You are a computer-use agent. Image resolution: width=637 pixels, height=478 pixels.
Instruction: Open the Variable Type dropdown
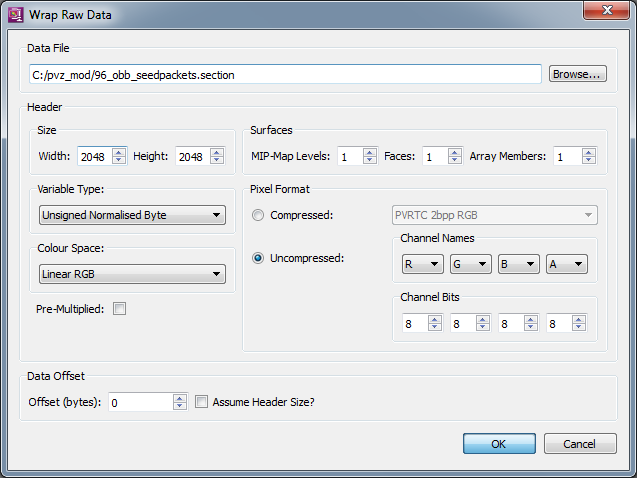point(131,215)
